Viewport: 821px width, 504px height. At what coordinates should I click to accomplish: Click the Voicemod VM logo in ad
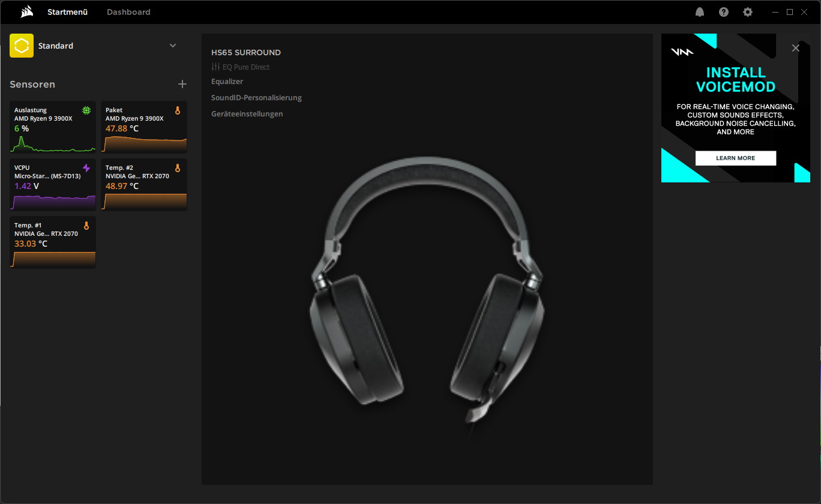(x=682, y=52)
